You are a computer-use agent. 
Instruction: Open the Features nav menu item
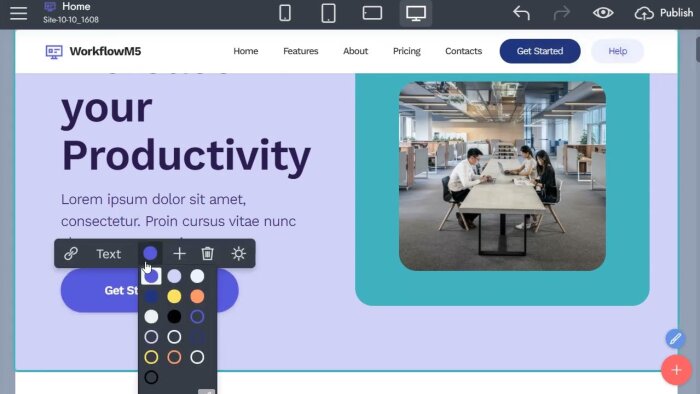pyautogui.click(x=300, y=51)
